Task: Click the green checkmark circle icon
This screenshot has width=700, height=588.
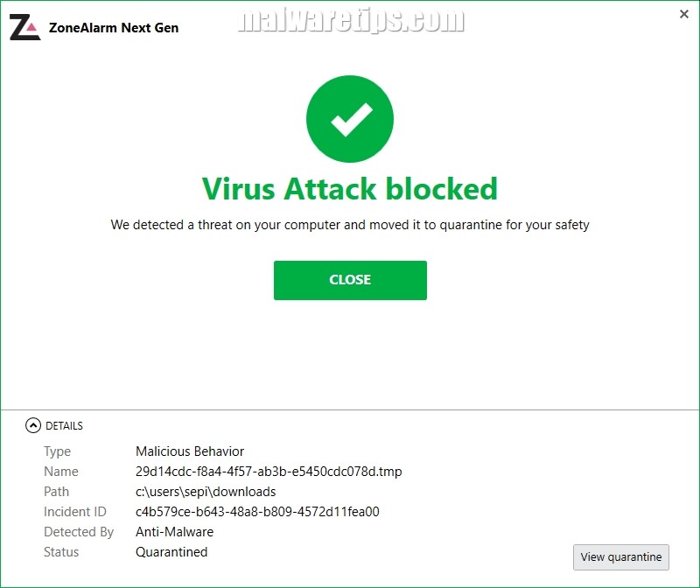Action: tap(350, 119)
